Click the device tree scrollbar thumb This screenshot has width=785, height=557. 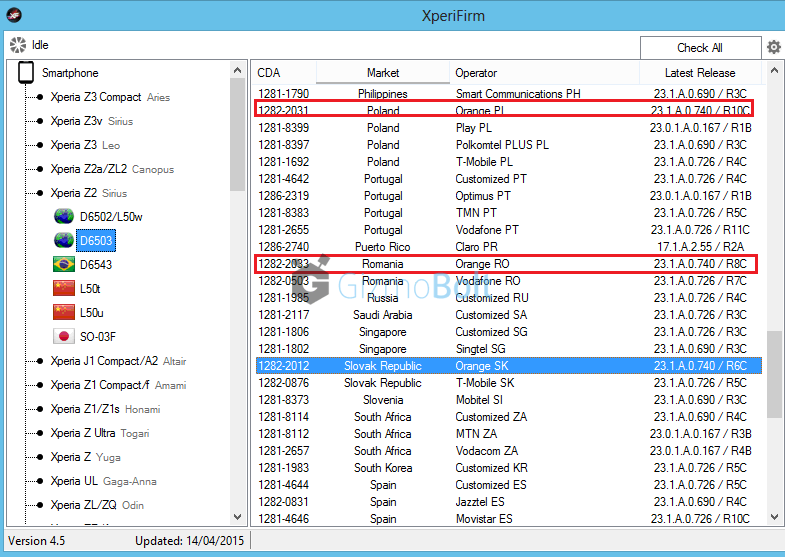pyautogui.click(x=237, y=134)
